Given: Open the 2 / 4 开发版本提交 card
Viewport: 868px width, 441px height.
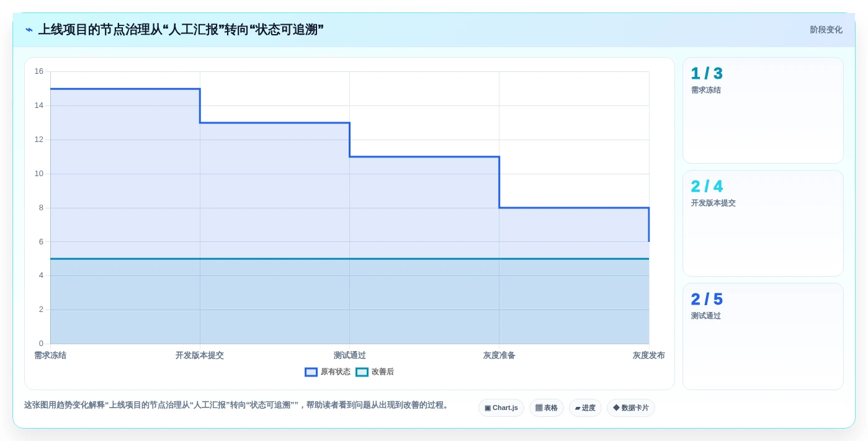Looking at the screenshot, I should tap(763, 223).
